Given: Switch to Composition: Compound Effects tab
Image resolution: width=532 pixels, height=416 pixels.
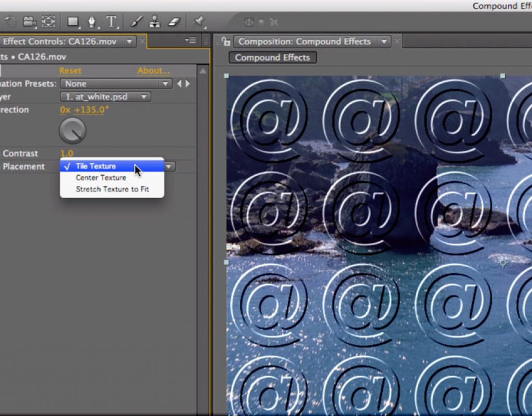Looking at the screenshot, I should 304,42.
